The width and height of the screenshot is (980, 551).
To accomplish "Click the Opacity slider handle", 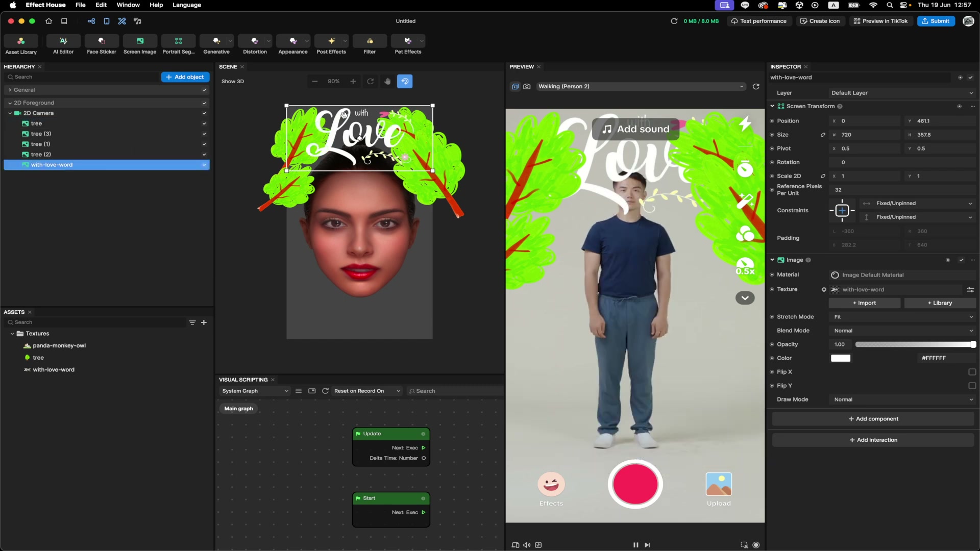I will (x=973, y=344).
